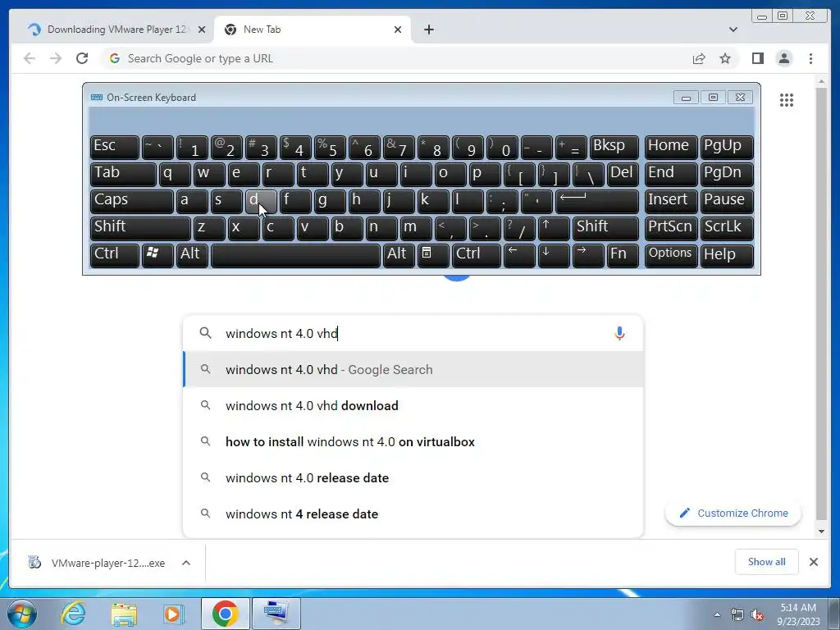Launch Internet Explorer from taskbar
This screenshot has height=630, width=840.
tap(73, 614)
